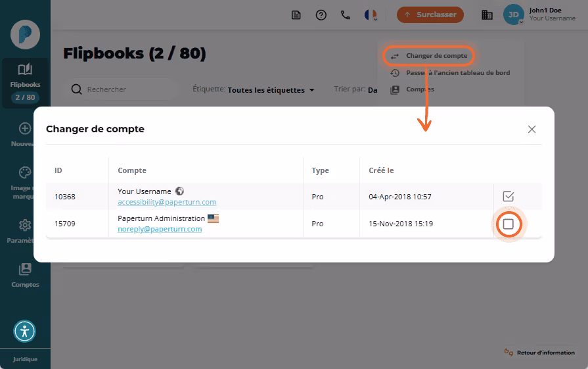This screenshot has width=588, height=369.
Task: Click the company building icon
Action: [x=487, y=15]
